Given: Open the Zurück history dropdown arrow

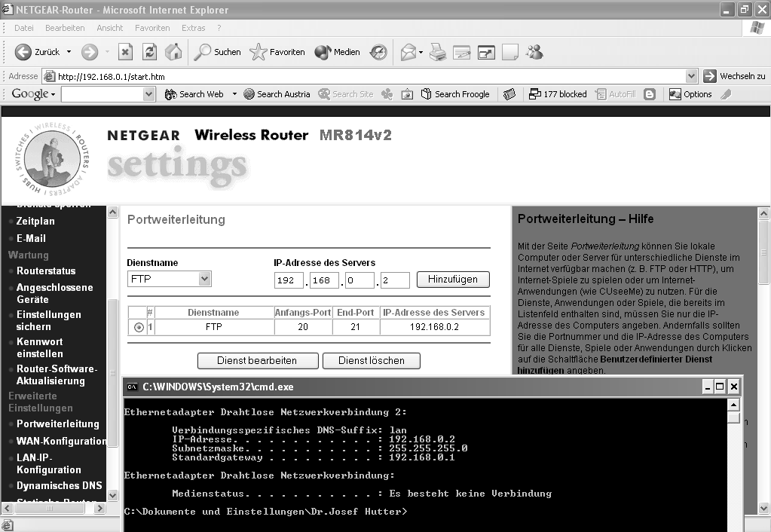Looking at the screenshot, I should click(69, 52).
